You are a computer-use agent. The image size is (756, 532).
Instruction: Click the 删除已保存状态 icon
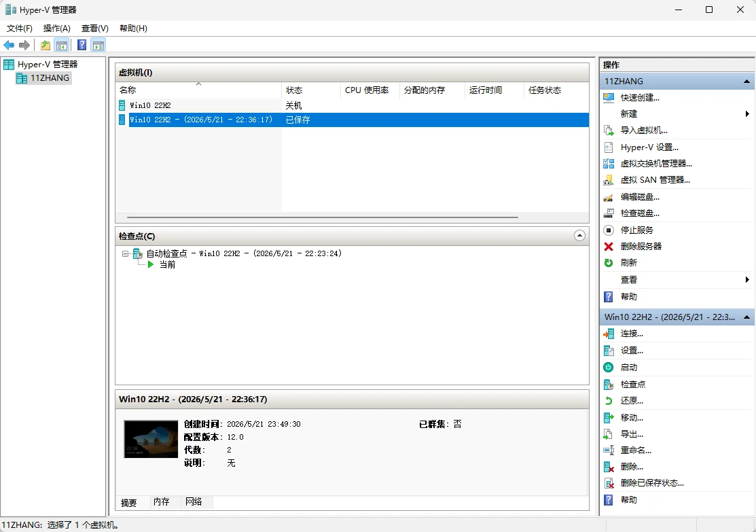(x=609, y=483)
